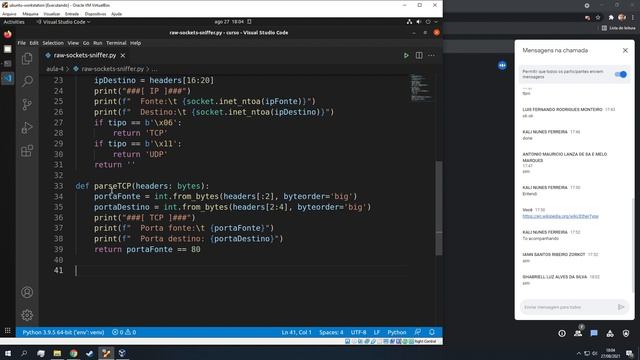Viewport: 640px width, 360px height.
Task: Change indentation Spaces: 4 setting
Action: pyautogui.click(x=331, y=332)
